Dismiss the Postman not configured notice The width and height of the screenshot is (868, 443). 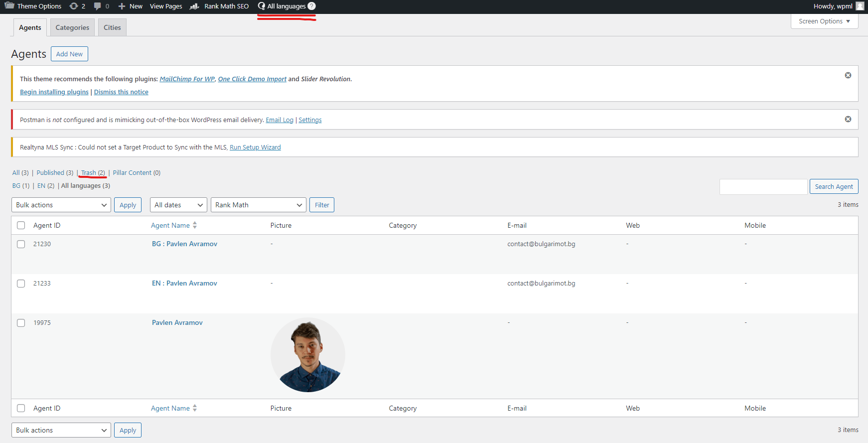click(848, 119)
